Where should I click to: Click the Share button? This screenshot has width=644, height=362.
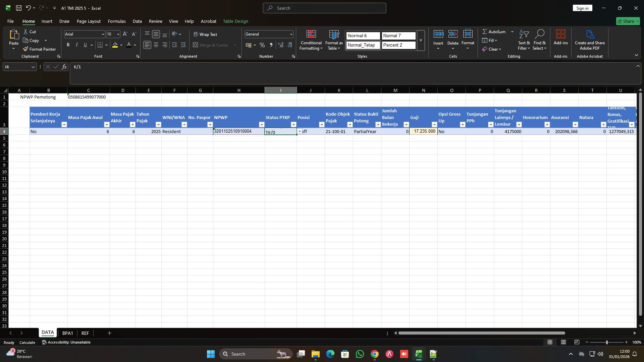point(628,21)
